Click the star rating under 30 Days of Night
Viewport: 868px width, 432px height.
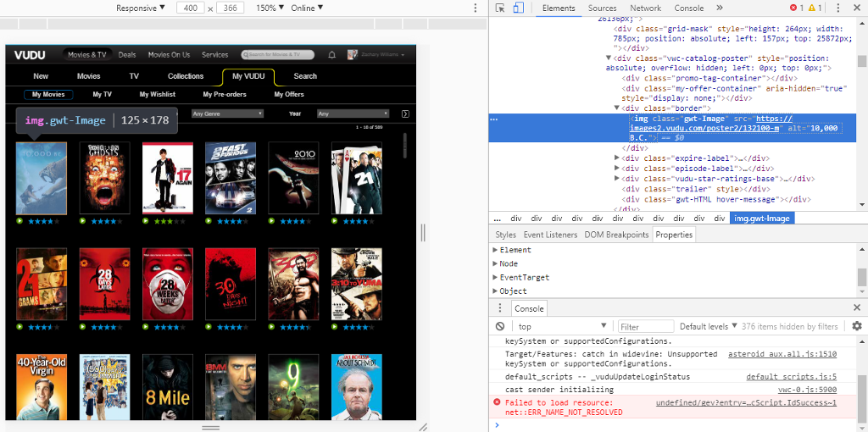[233, 327]
